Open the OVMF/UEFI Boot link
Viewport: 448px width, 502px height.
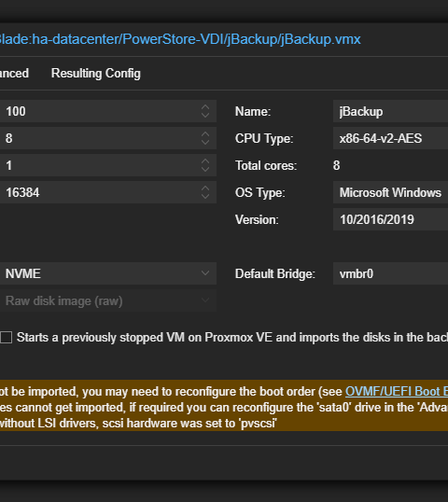(x=397, y=391)
